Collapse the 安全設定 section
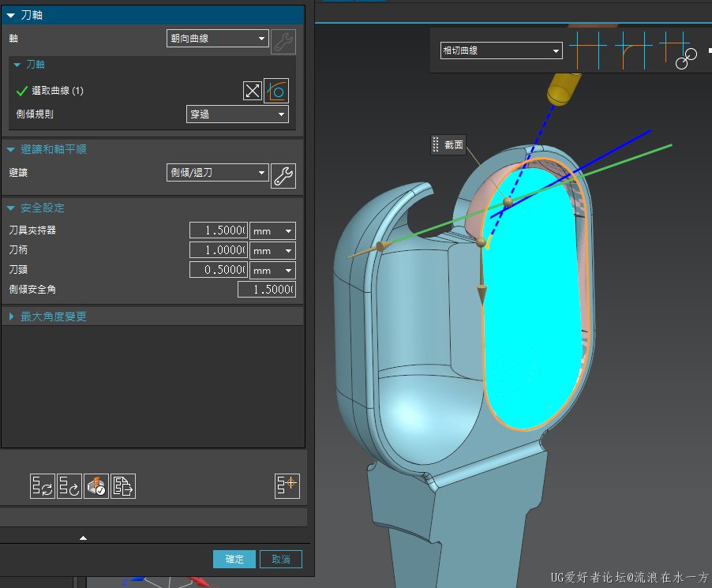 [x=11, y=208]
